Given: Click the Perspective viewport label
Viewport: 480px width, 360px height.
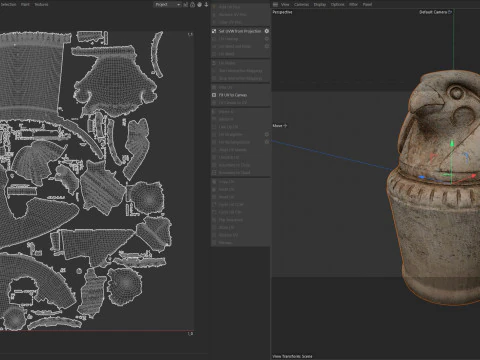Looking at the screenshot, I should pos(282,12).
